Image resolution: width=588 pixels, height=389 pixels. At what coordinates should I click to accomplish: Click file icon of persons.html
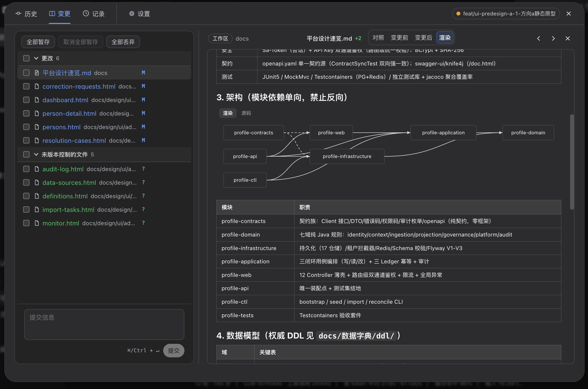click(x=37, y=127)
